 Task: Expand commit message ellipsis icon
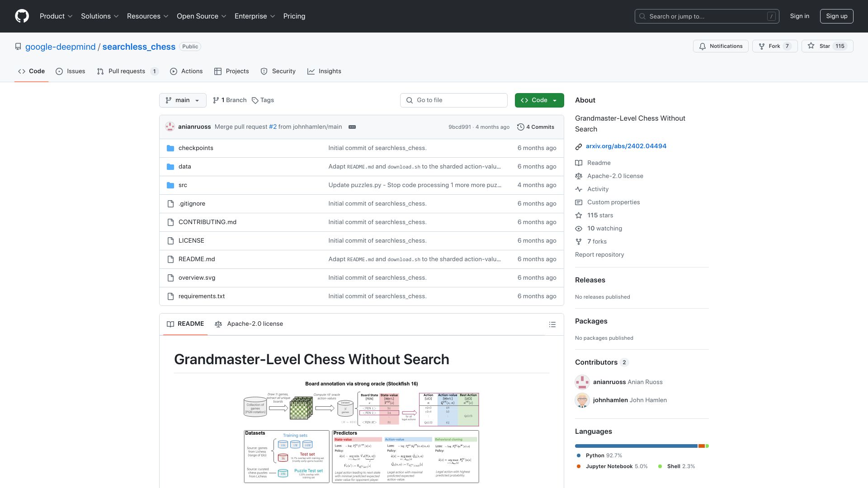(x=352, y=127)
